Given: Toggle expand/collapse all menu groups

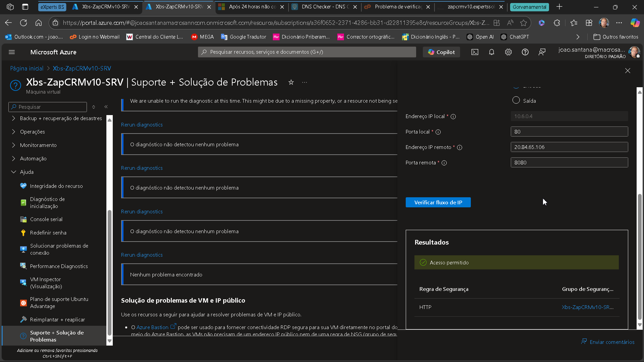Looking at the screenshot, I should [94, 107].
